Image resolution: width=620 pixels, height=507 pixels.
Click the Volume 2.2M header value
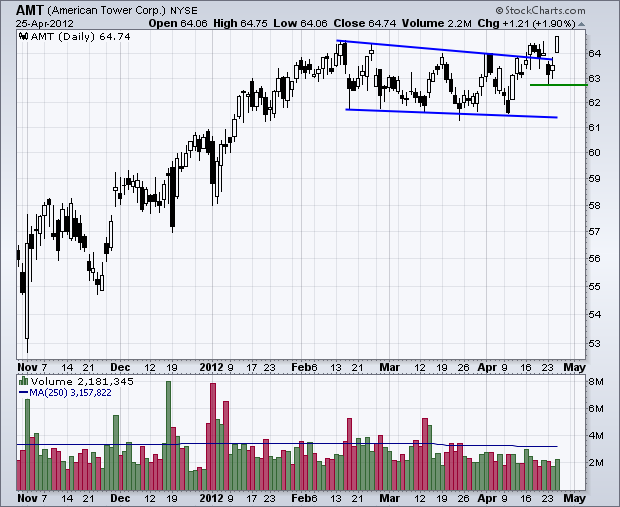click(x=437, y=23)
